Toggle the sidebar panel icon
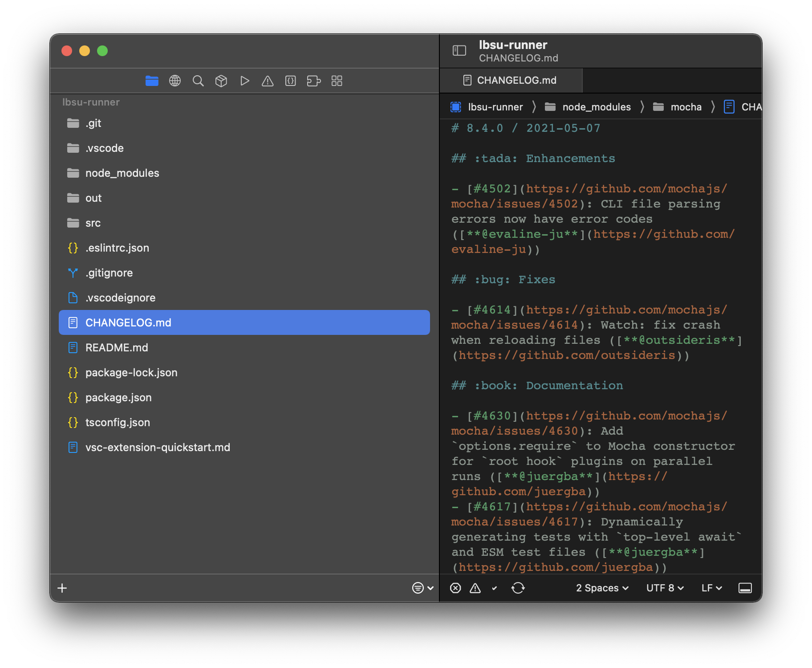Viewport: 812px width, 668px height. (459, 50)
